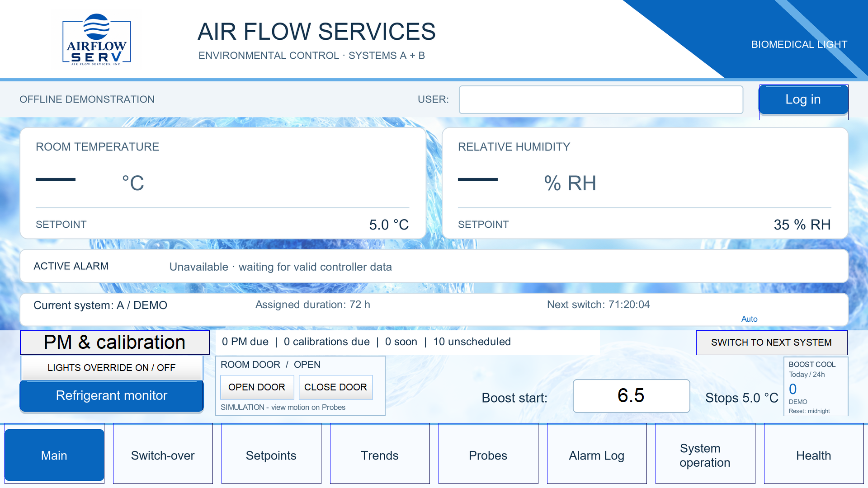Image resolution: width=868 pixels, height=488 pixels.
Task: Open the Health tab
Action: [814, 454]
